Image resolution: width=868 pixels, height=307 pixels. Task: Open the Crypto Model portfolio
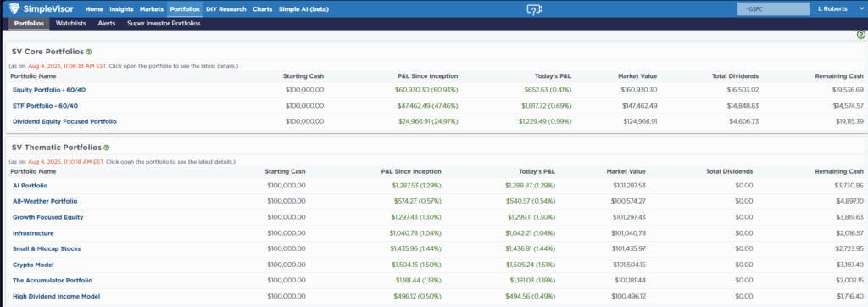(x=33, y=265)
